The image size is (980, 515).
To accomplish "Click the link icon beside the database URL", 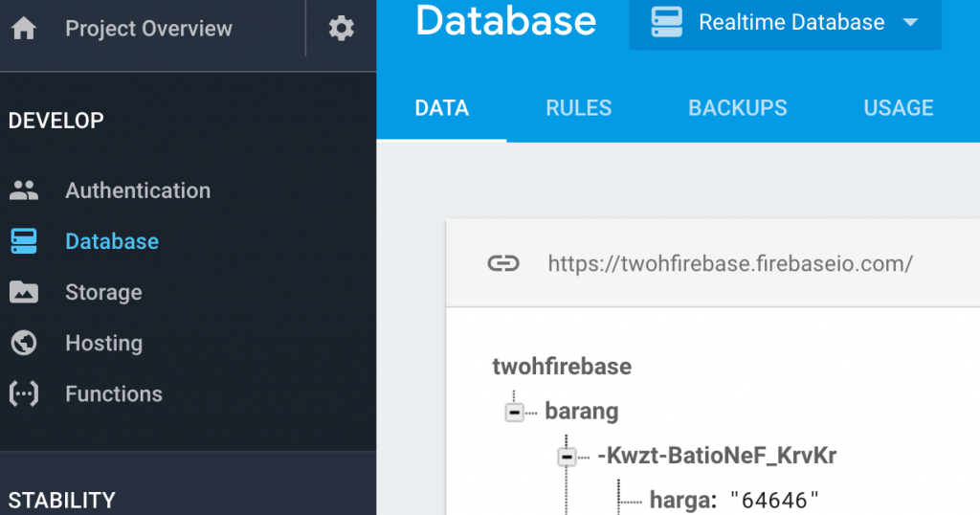I will [503, 263].
